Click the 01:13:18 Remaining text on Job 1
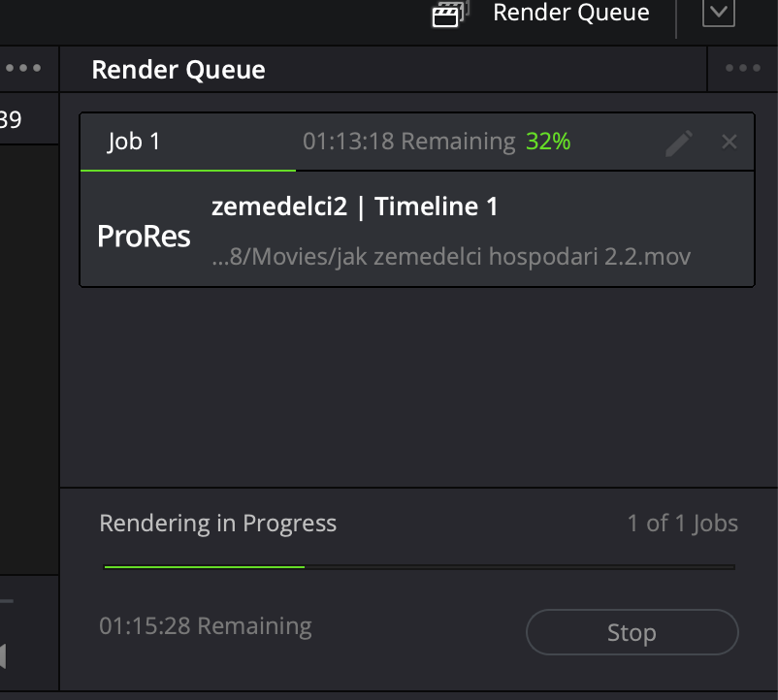 [408, 142]
